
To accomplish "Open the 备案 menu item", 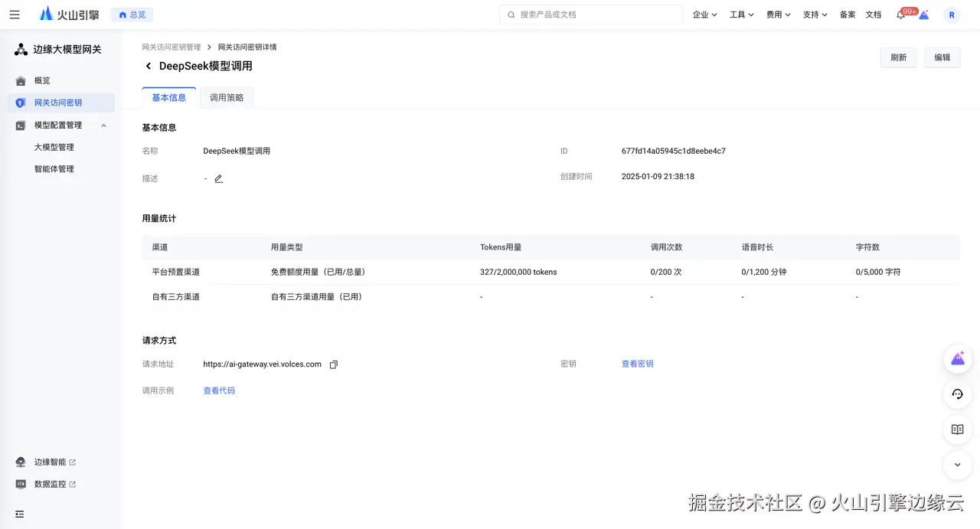I will [x=848, y=15].
